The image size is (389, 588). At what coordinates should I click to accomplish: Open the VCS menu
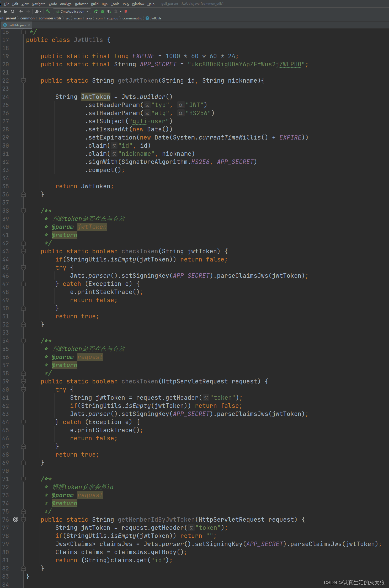126,4
